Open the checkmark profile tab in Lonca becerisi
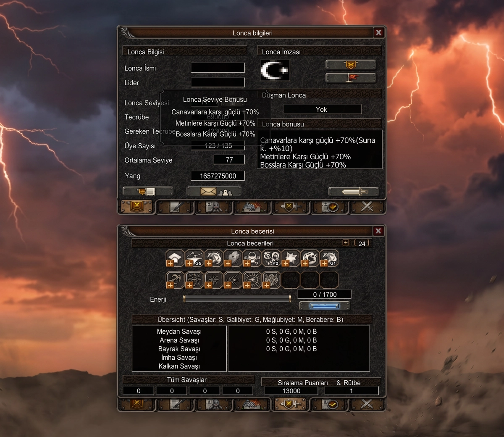504x437 pixels. (x=329, y=405)
